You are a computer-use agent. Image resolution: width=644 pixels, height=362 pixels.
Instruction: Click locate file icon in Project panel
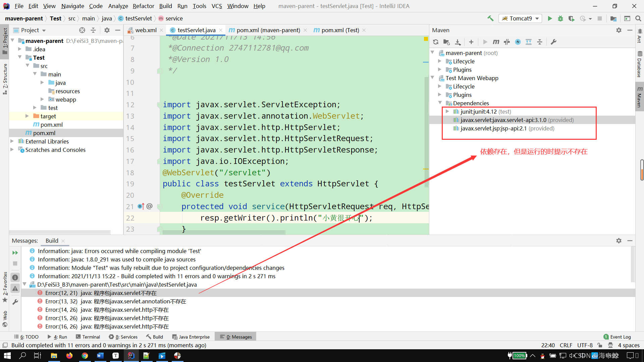pyautogui.click(x=82, y=30)
